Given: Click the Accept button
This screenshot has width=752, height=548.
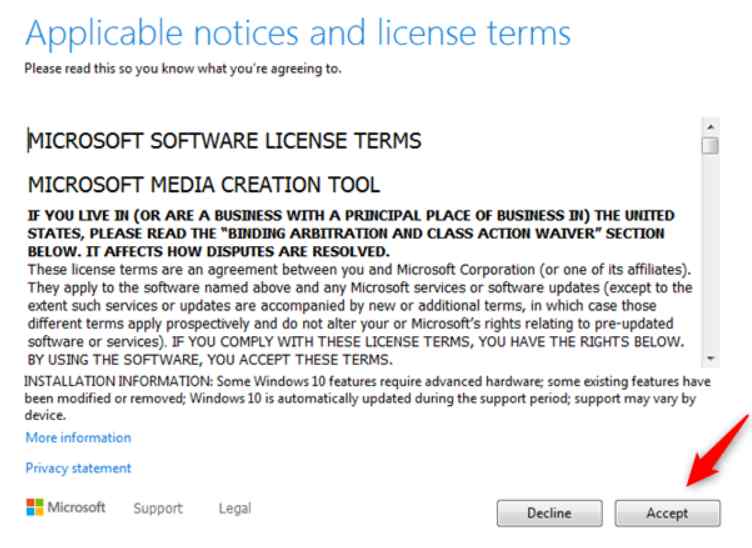Looking at the screenshot, I should [667, 513].
